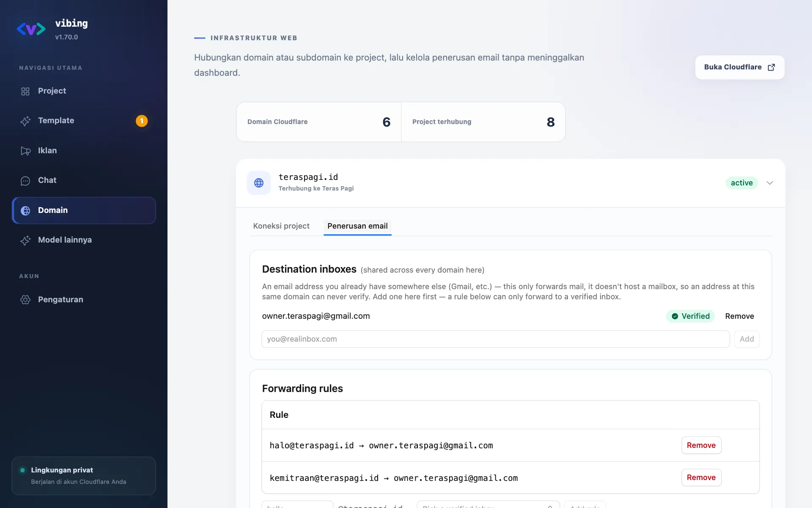This screenshot has height=508, width=812.
Task: Click the Project grid icon in sidebar
Action: pos(25,91)
